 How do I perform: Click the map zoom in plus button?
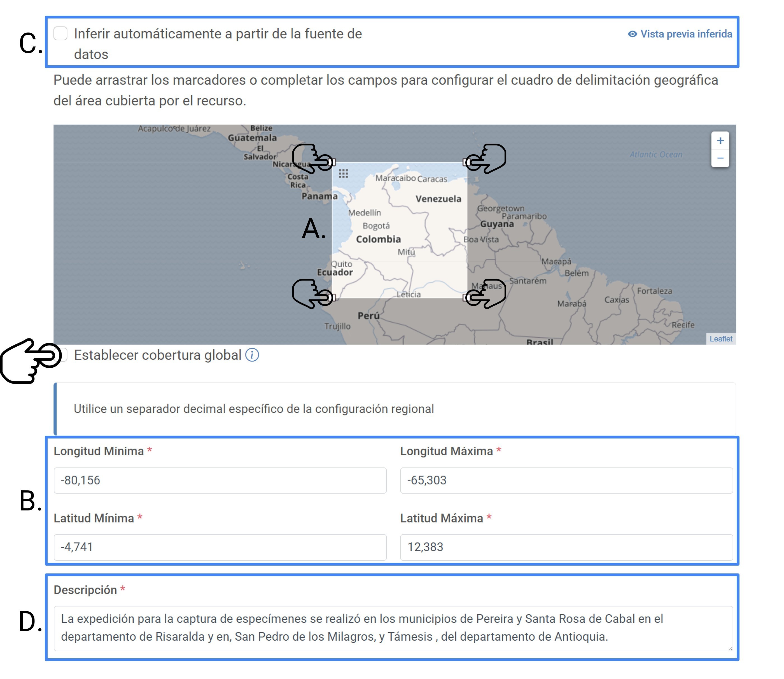(x=720, y=141)
